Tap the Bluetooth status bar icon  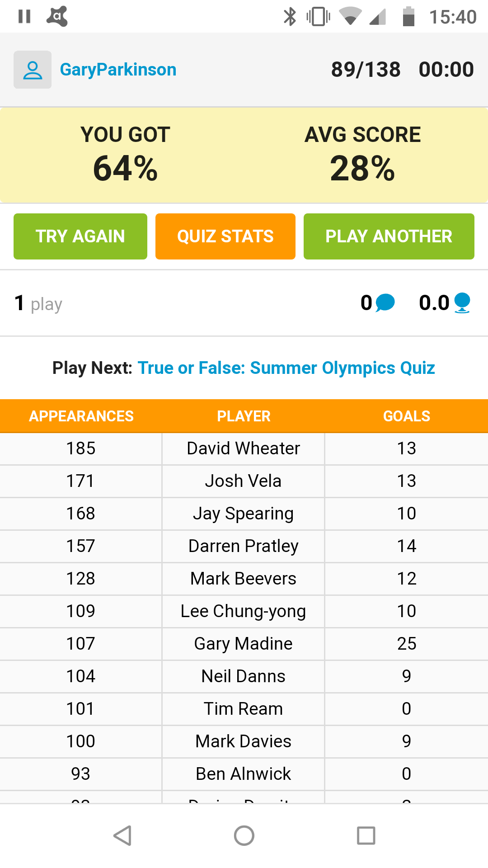pyautogui.click(x=290, y=17)
